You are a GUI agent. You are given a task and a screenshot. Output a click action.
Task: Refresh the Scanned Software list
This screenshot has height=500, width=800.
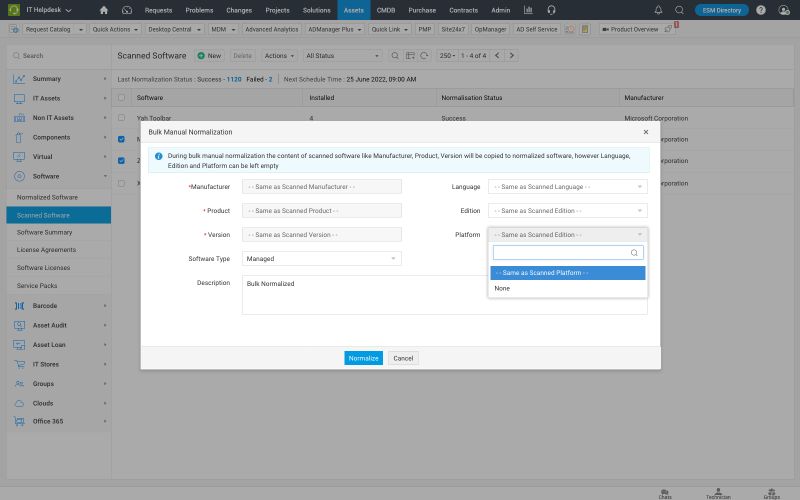(x=424, y=56)
